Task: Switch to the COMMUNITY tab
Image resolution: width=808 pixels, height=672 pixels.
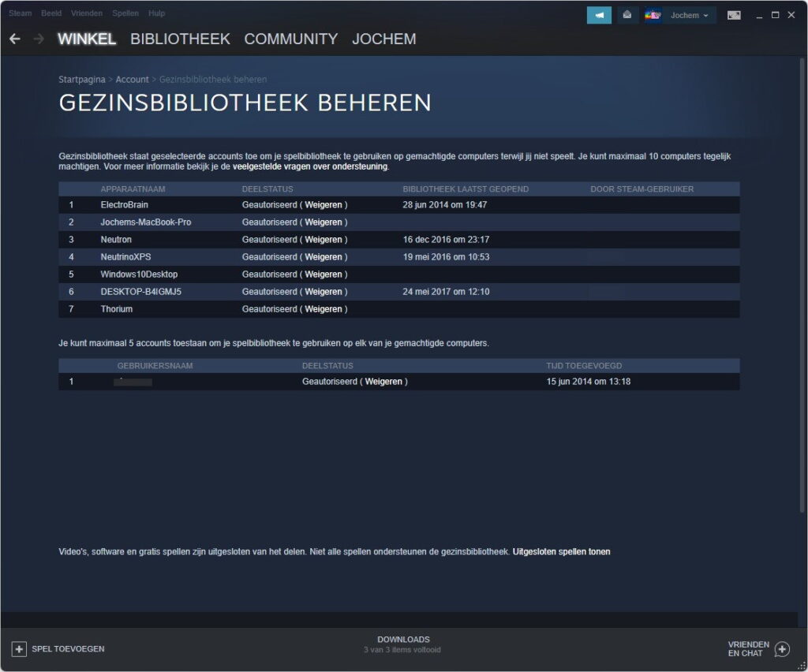Action: coord(290,39)
